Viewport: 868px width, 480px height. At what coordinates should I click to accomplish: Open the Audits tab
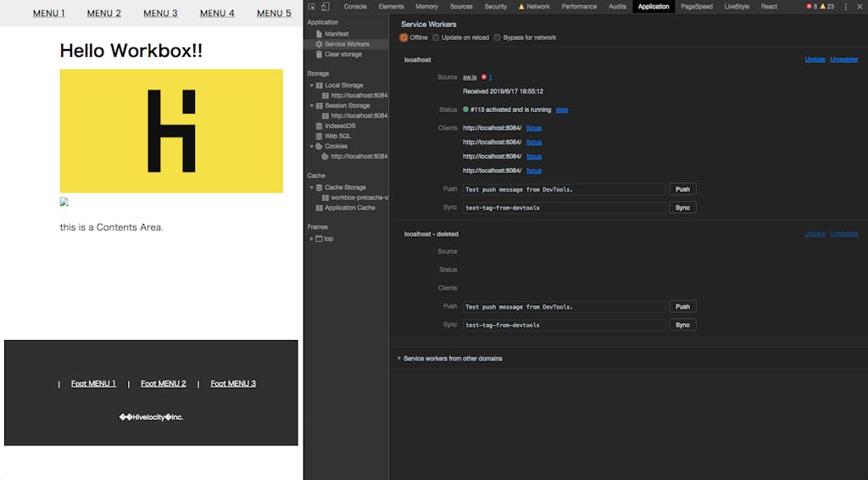(x=617, y=7)
